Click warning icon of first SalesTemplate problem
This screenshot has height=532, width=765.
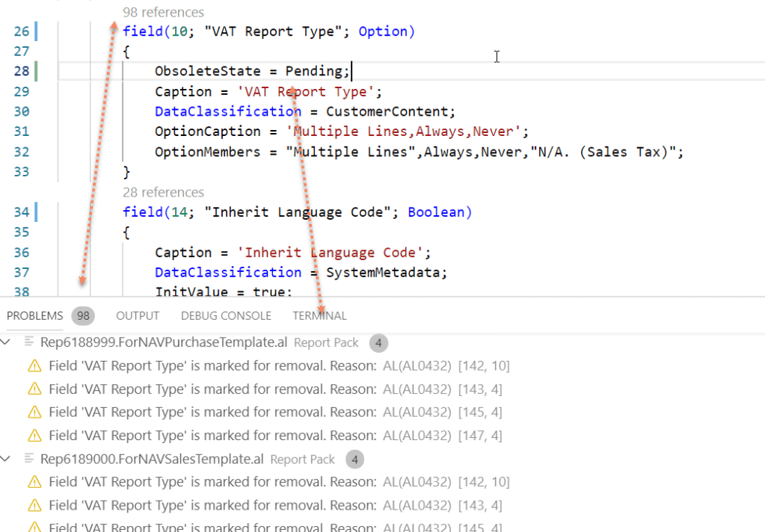[x=34, y=482]
